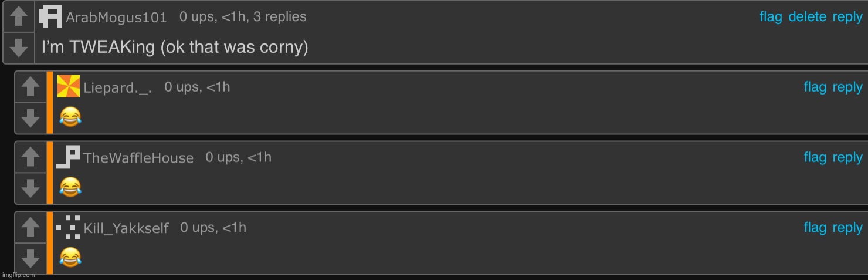The height and width of the screenshot is (280, 868).
Task: Reply to Kill_Yakkself's comment
Action: pyautogui.click(x=847, y=228)
